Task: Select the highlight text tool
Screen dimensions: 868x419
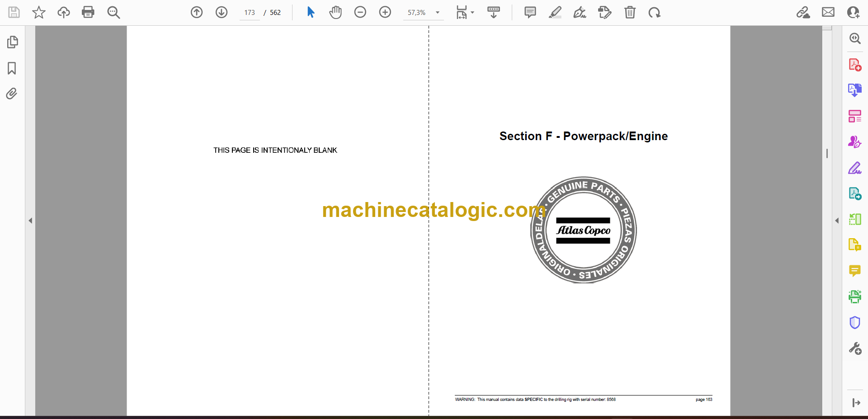Action: [x=555, y=12]
